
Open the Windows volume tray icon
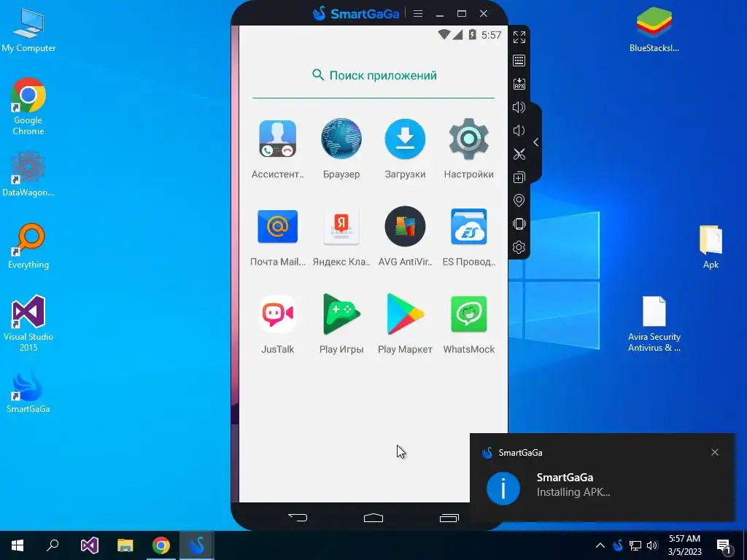652,545
